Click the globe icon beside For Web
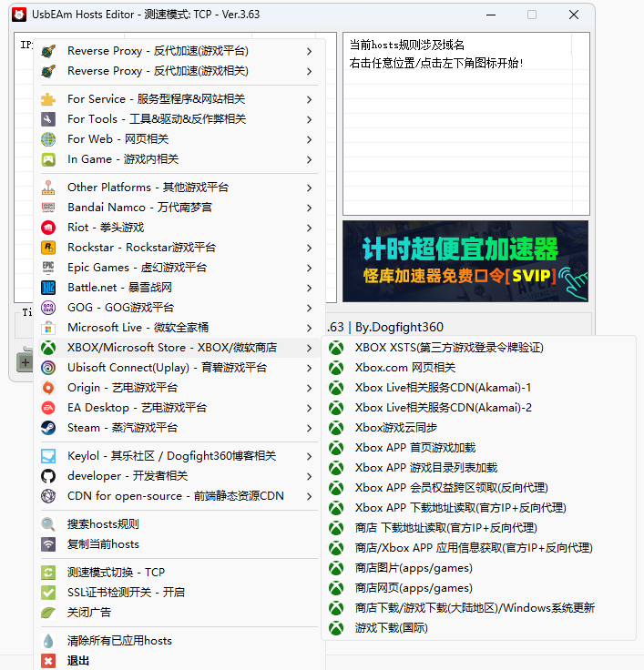Viewport: 644px width, 670px height. [48, 139]
